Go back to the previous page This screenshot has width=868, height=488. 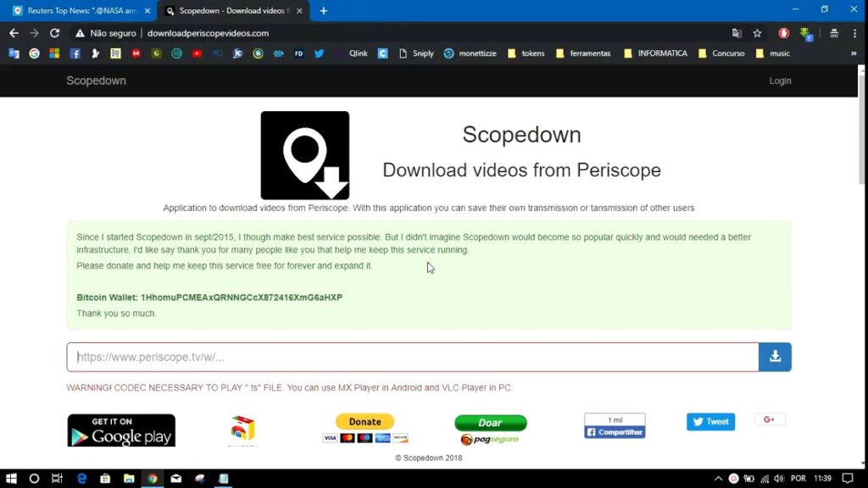pyautogui.click(x=14, y=33)
